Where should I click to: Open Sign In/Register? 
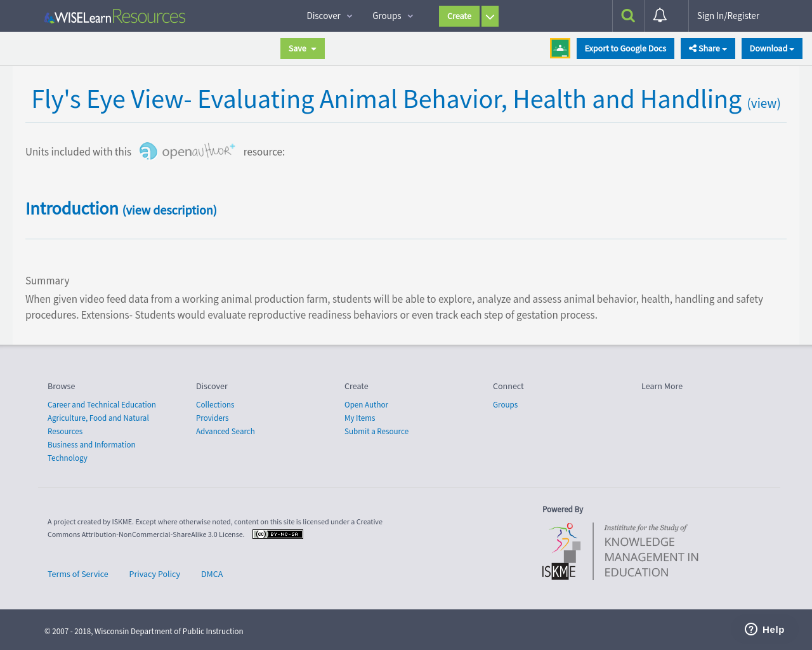(x=728, y=15)
